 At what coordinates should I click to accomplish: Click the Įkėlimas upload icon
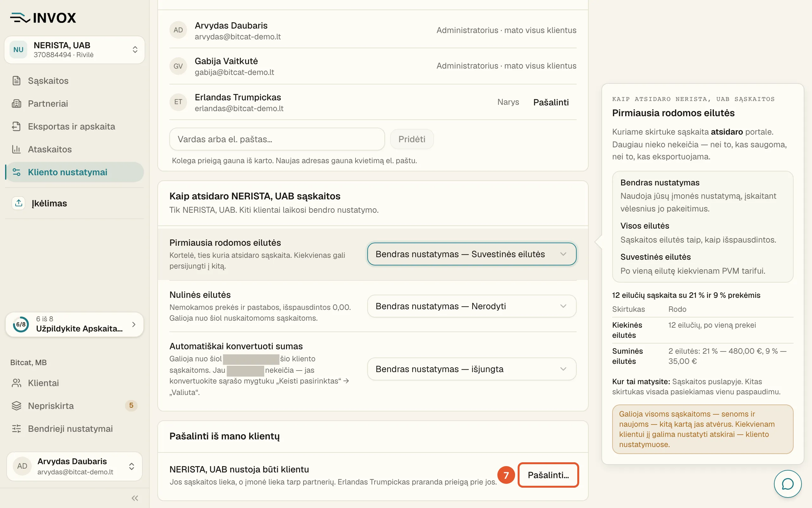[18, 203]
